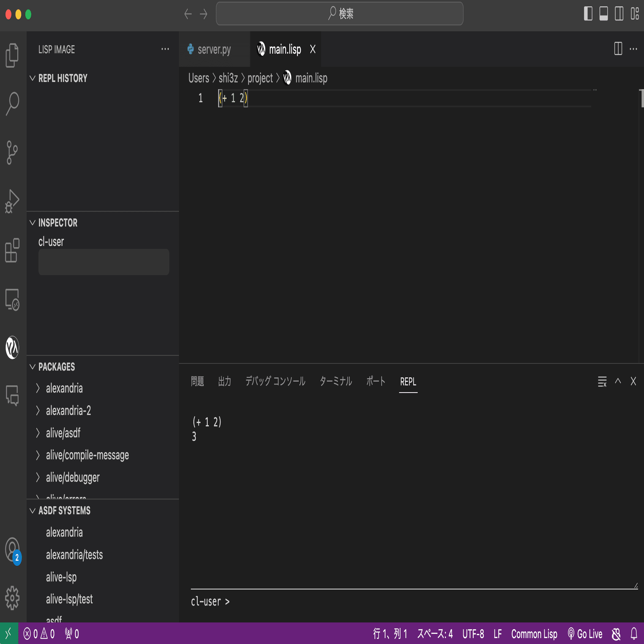The width and height of the screenshot is (644, 644).
Task: Open the Accounts menu with badge
Action: coord(13,551)
